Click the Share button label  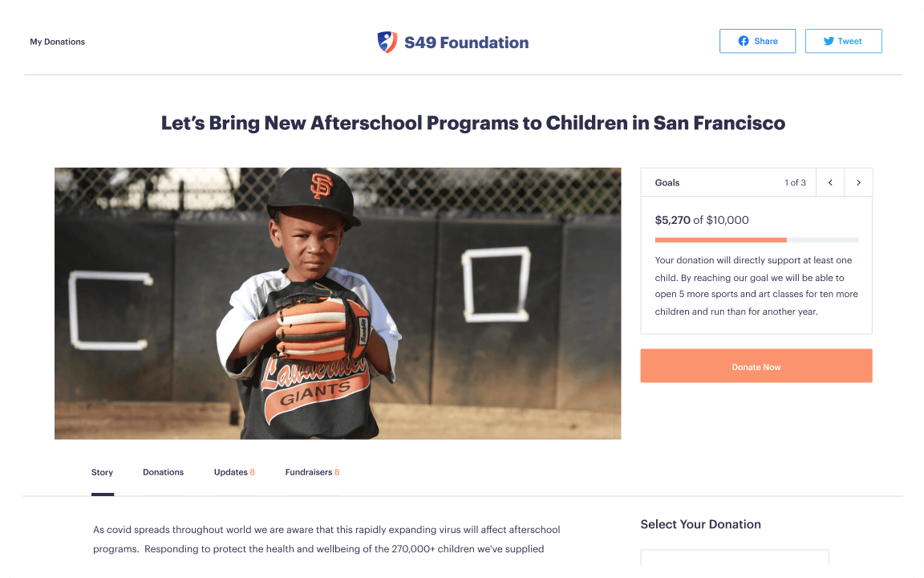tap(766, 41)
